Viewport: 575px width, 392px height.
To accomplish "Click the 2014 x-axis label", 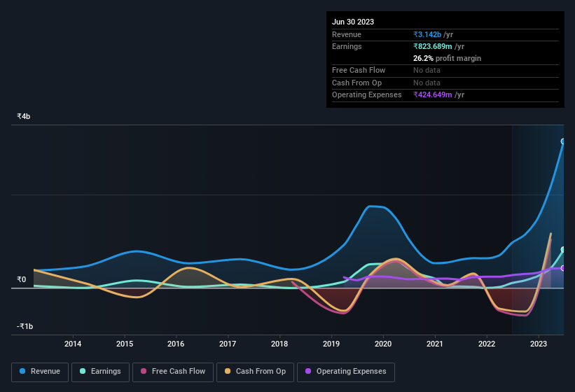I will tap(73, 344).
